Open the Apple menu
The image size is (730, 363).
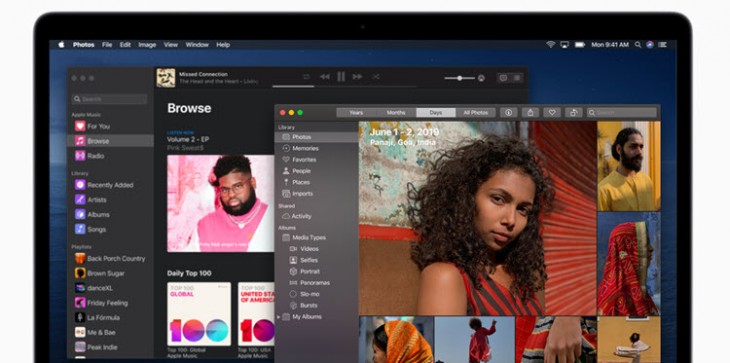pyautogui.click(x=61, y=45)
